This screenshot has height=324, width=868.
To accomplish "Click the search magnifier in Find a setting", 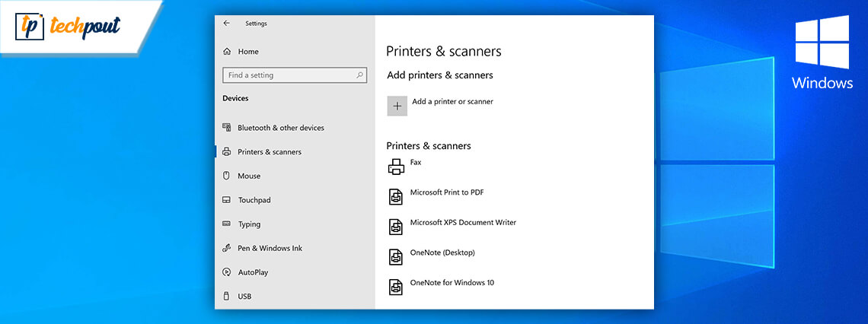I will click(359, 75).
